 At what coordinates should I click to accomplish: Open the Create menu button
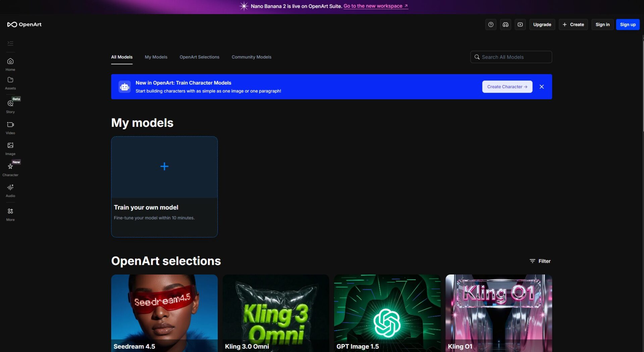coord(573,24)
